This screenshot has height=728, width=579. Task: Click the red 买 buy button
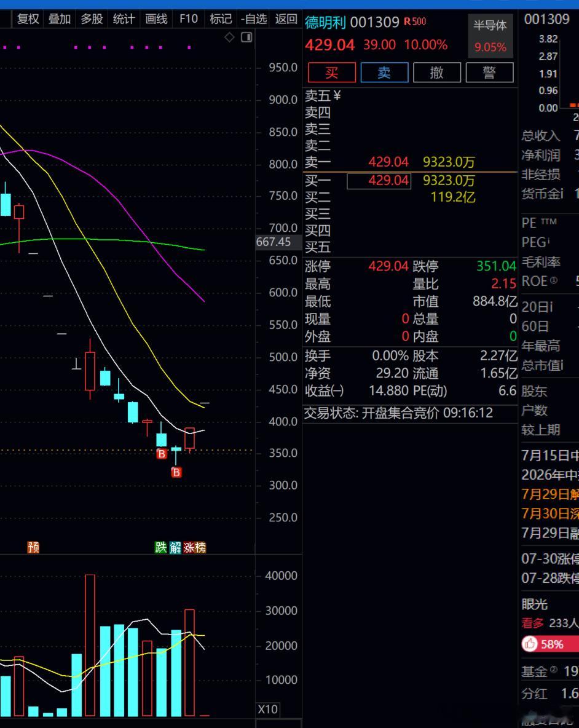pyautogui.click(x=332, y=73)
